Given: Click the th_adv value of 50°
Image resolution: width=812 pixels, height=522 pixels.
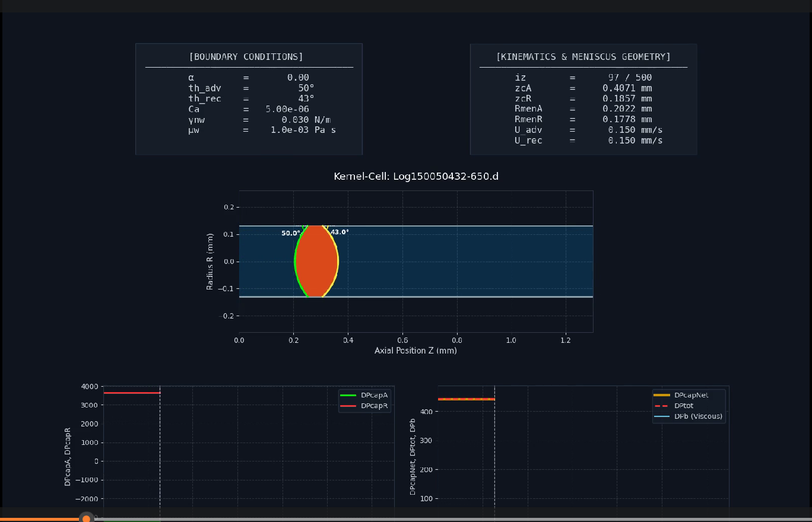Looking at the screenshot, I should (306, 88).
